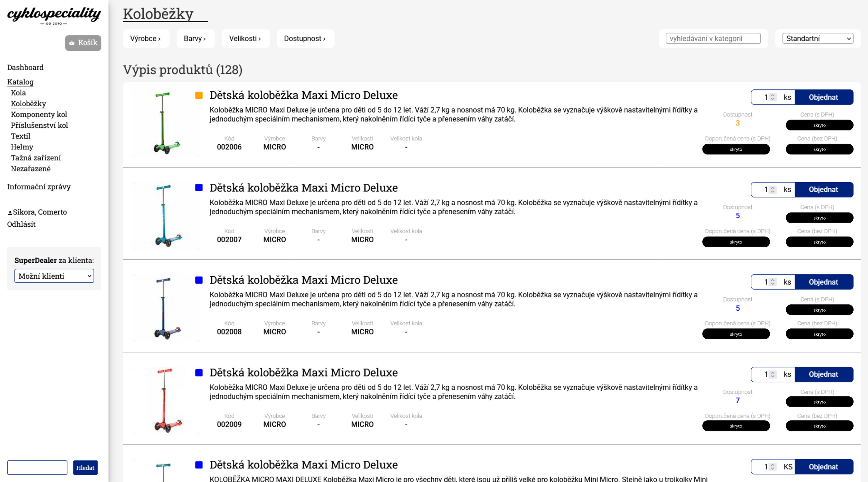Click the Hledat search button
The width and height of the screenshot is (868, 482).
[x=85, y=468]
